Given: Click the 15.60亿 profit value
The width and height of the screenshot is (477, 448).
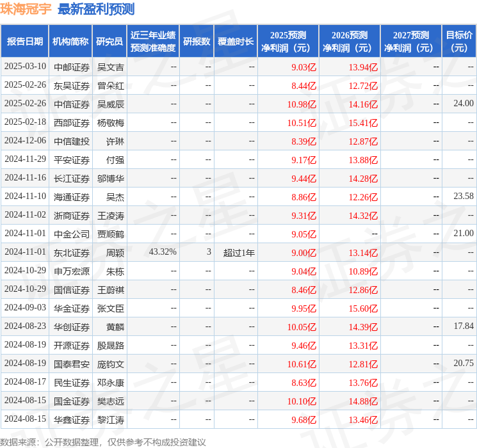Looking at the screenshot, I should (363, 308).
